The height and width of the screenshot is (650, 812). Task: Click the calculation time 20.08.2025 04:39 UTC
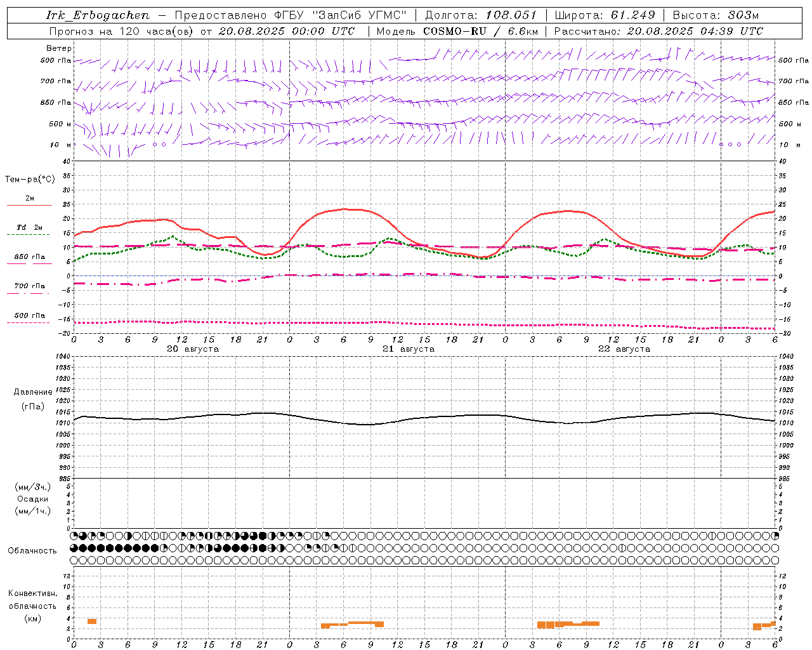pyautogui.click(x=695, y=31)
